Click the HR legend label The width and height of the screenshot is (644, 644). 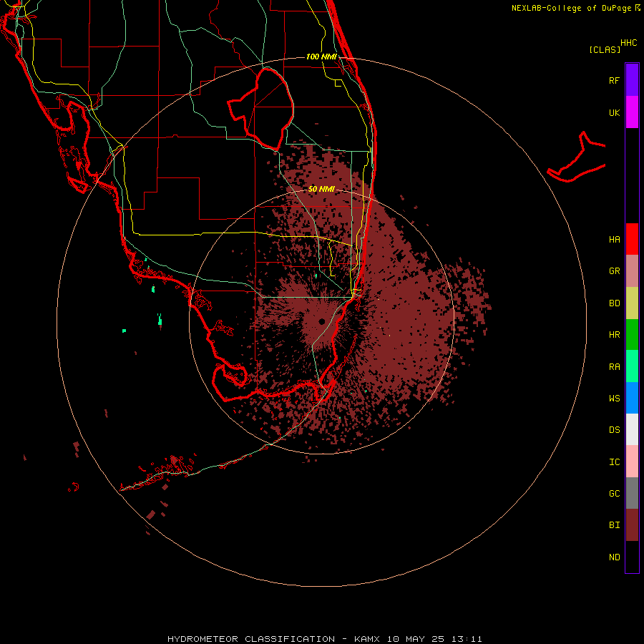coord(614,335)
